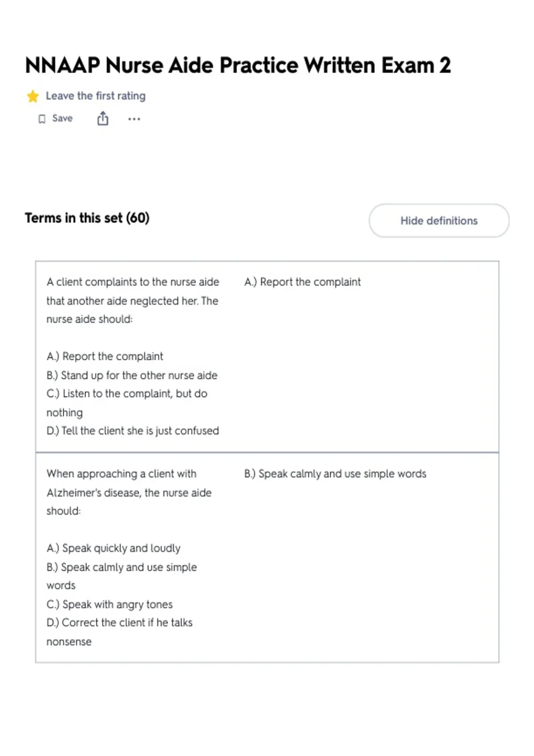Image resolution: width=534 pixels, height=756 pixels.
Task: Click the answer A.) Report the complaint definition
Action: coord(303,282)
